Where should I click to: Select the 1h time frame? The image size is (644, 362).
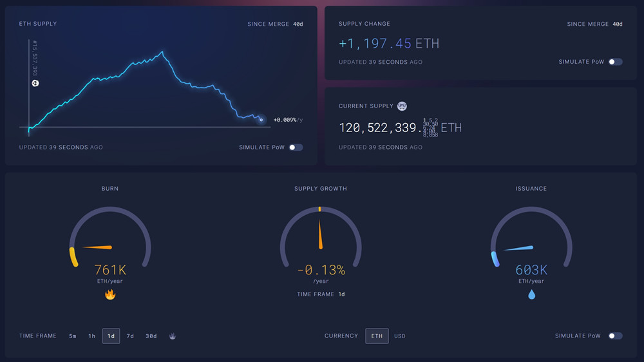pyautogui.click(x=92, y=336)
